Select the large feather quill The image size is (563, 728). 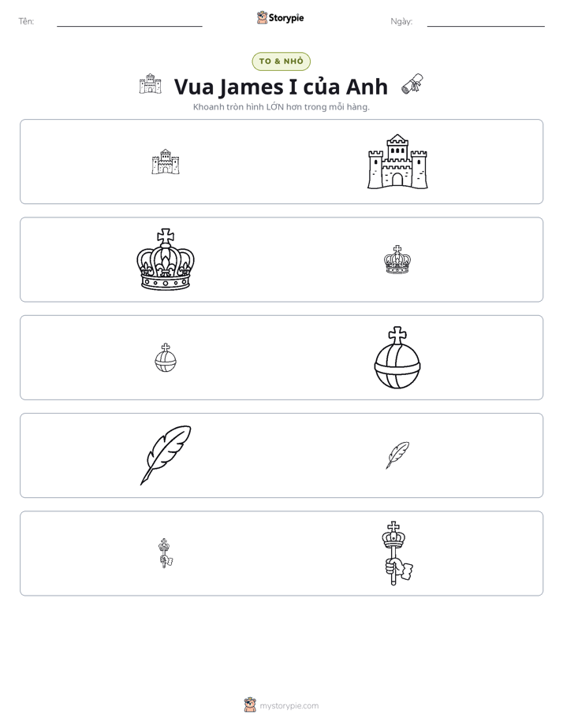166,455
